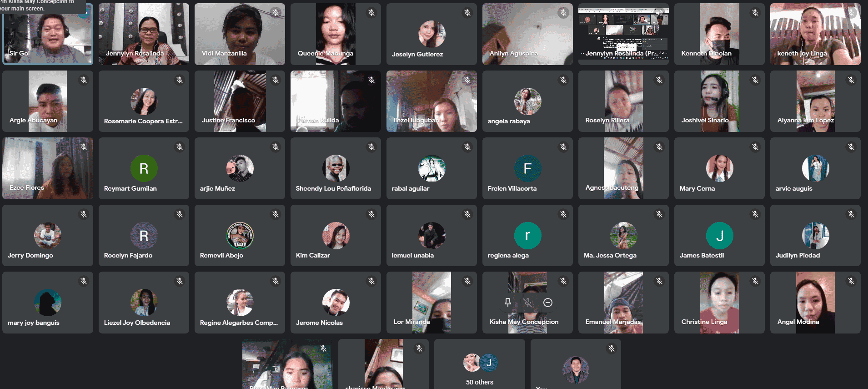Click muted mic icon on Queenie Mabunga's tile
The height and width of the screenshot is (389, 868).
click(371, 13)
